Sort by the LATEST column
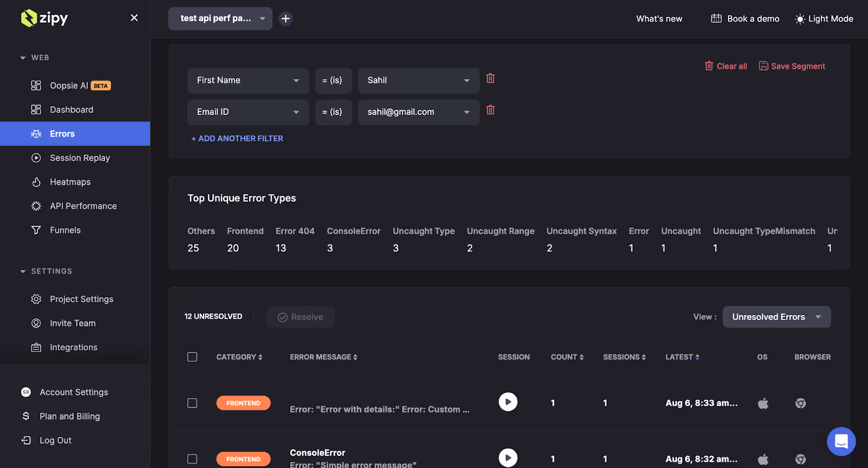Image resolution: width=868 pixels, height=468 pixels. [x=682, y=357]
